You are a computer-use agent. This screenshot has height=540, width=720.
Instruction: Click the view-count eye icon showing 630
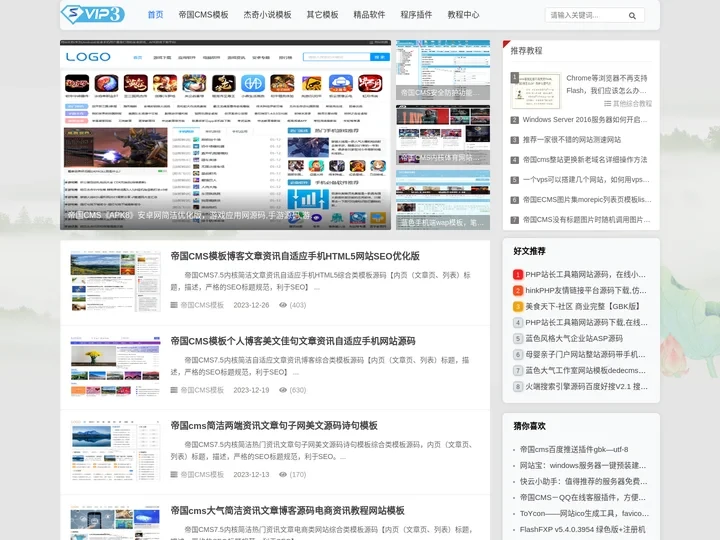[x=283, y=390]
